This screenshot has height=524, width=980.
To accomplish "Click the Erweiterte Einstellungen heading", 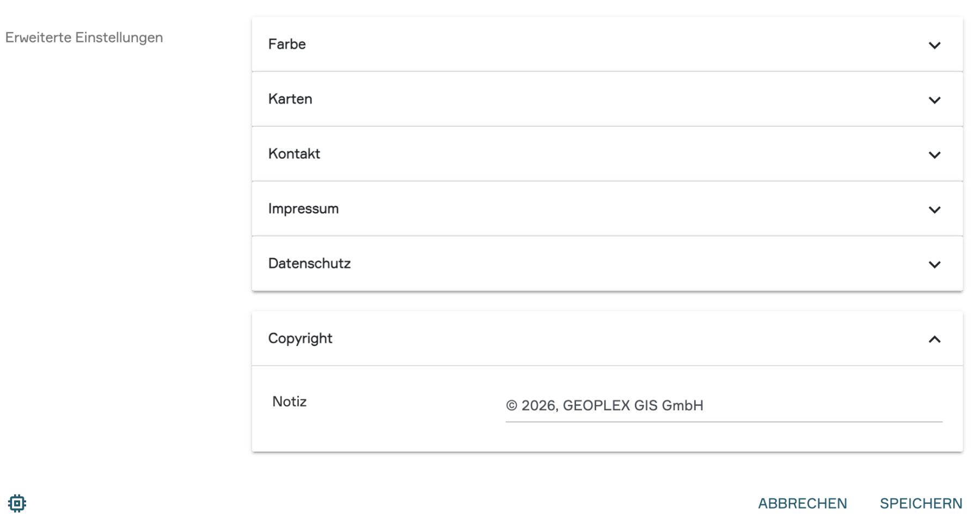I will pyautogui.click(x=84, y=38).
